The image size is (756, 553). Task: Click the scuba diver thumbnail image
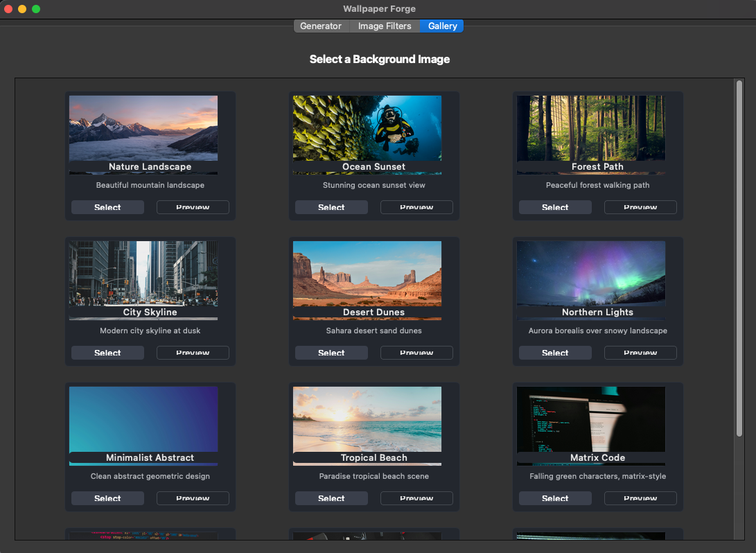(367, 128)
